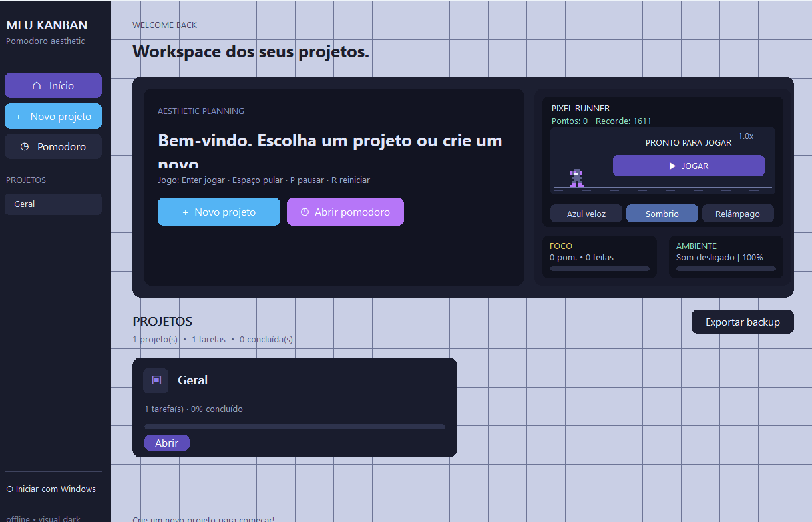Click the sidebar Novo projeto button
Image resolution: width=812 pixels, height=522 pixels.
pyautogui.click(x=53, y=116)
